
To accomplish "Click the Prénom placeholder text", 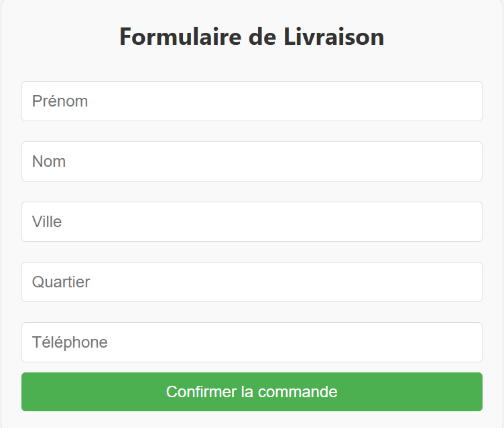I will pos(60,101).
